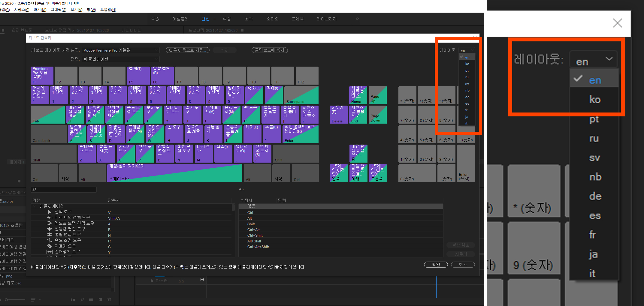Open the 그래픽(G) menu
The image size is (644, 306).
click(x=58, y=10)
